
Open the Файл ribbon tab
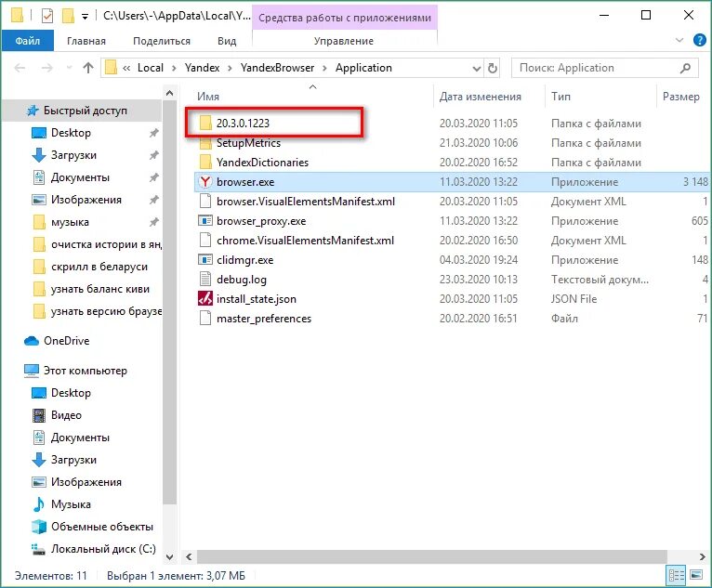pyautogui.click(x=28, y=41)
